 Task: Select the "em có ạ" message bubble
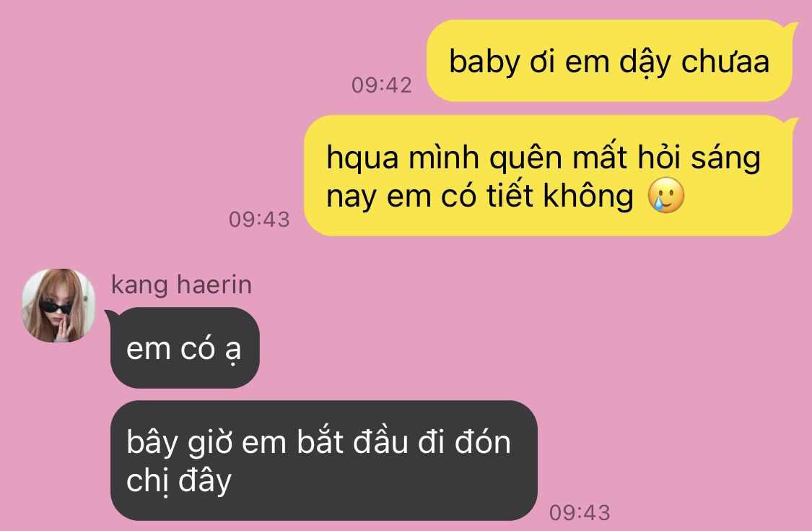184,348
